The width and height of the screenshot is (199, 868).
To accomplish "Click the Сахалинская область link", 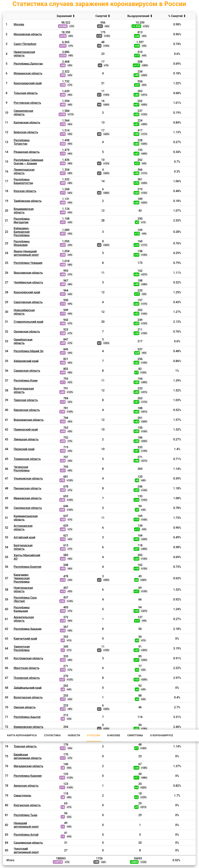I will click(x=28, y=843).
